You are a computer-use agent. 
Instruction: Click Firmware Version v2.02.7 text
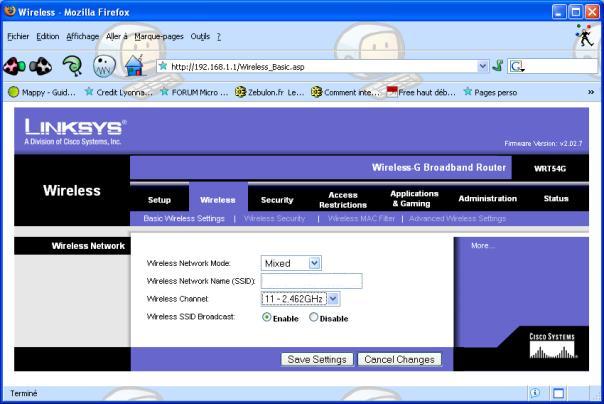(543, 143)
